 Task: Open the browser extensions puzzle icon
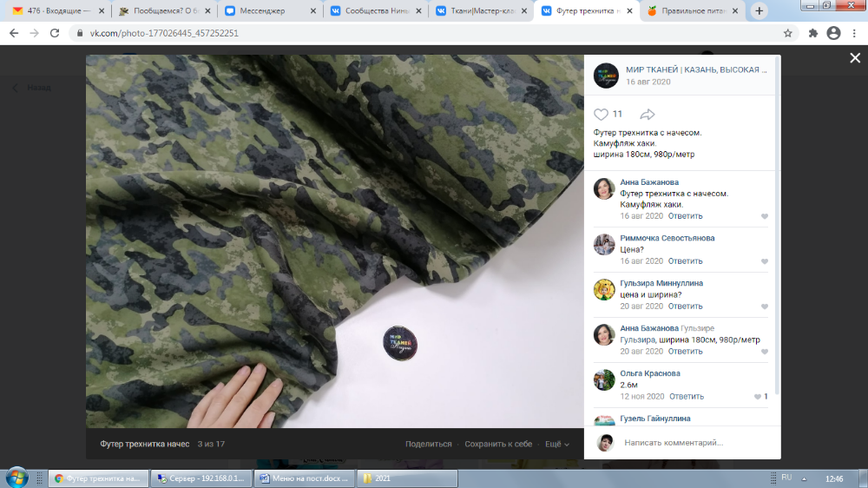[x=812, y=33]
